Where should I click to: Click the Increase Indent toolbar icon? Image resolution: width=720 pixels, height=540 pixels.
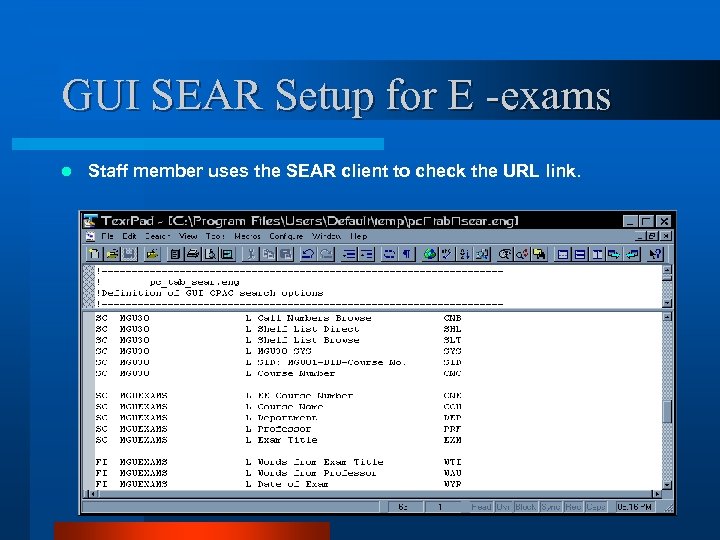366,254
